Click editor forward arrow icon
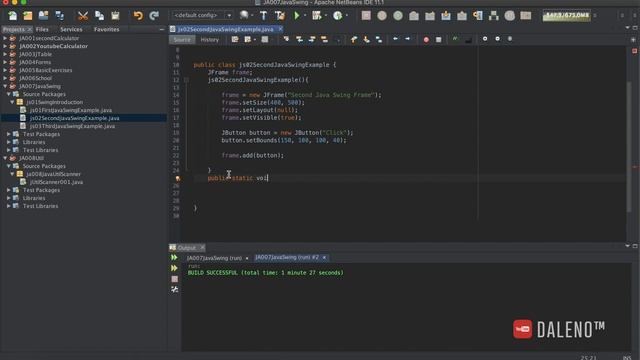Screen dimensions: 640x360 coord(407,39)
